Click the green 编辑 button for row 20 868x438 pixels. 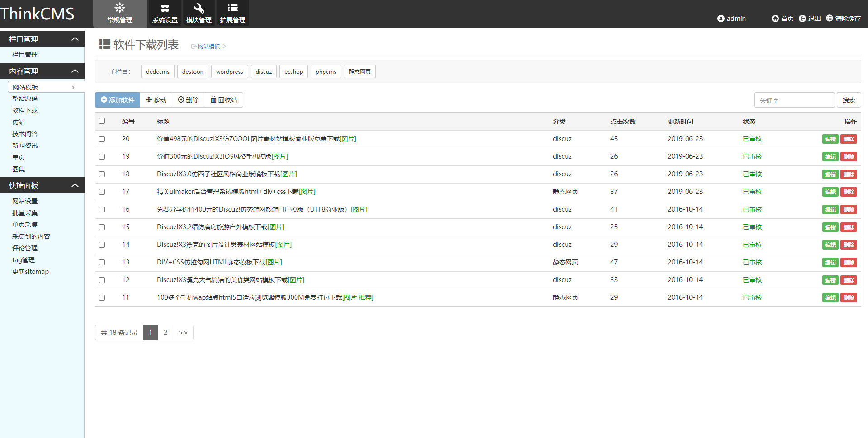coord(830,139)
